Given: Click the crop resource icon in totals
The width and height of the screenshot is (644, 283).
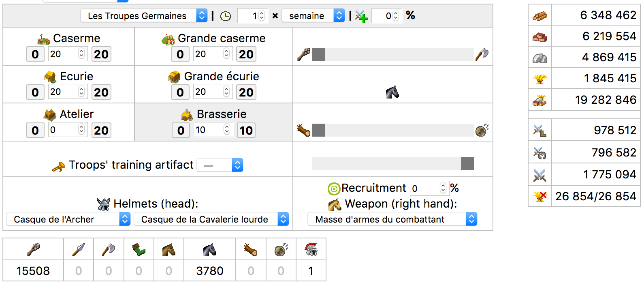Looking at the screenshot, I should pos(540,79).
